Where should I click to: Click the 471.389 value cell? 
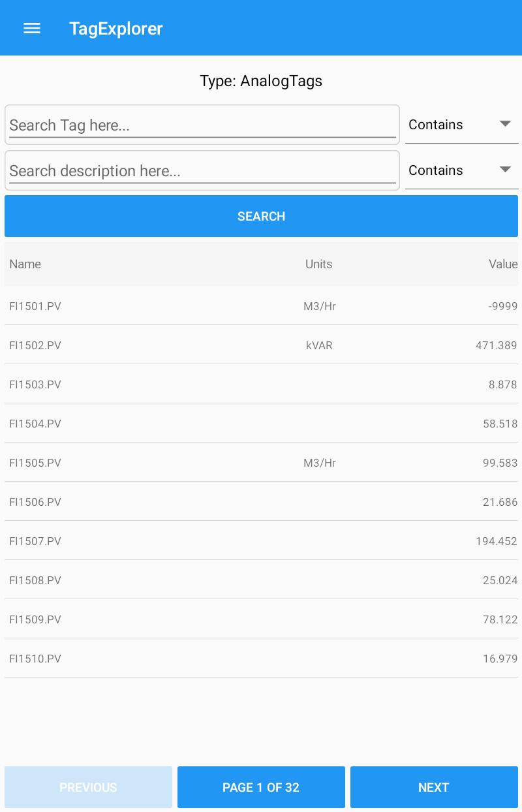(x=497, y=345)
